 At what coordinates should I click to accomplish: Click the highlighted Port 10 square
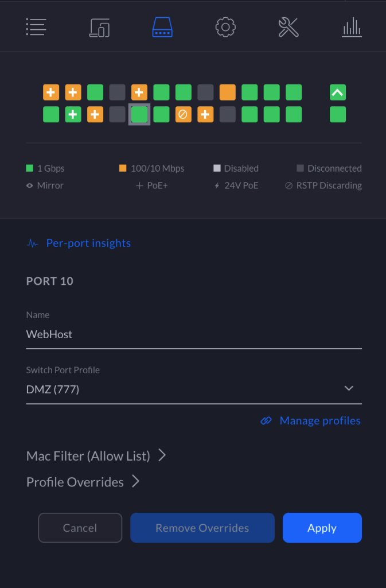(x=139, y=114)
